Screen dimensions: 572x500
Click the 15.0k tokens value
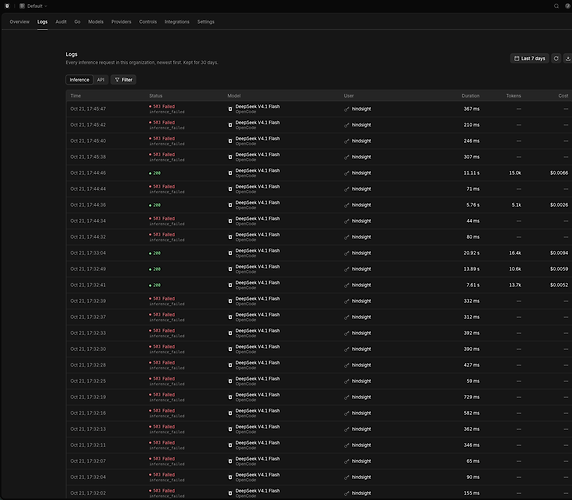tap(515, 173)
